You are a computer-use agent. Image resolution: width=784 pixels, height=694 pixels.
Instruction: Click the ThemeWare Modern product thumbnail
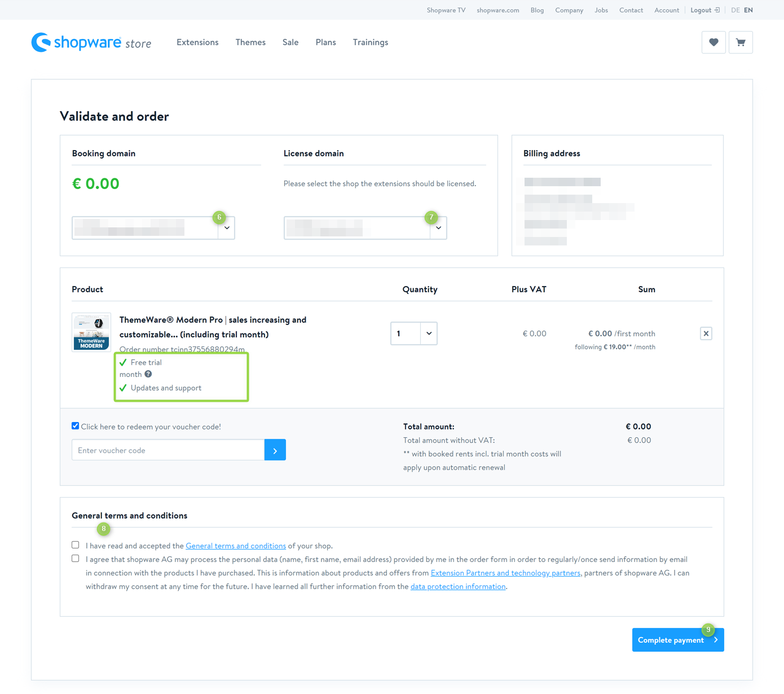pos(91,332)
